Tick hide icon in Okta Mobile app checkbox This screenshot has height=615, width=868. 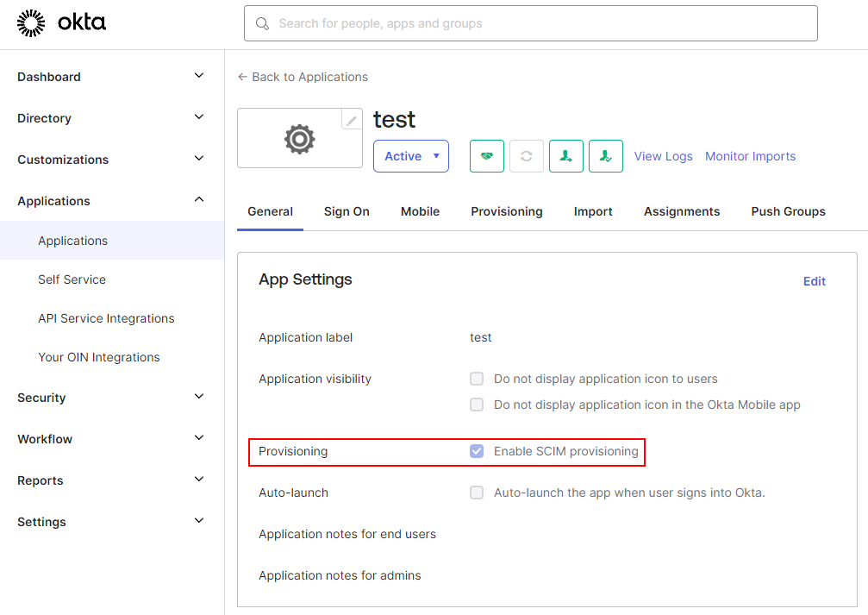pyautogui.click(x=477, y=405)
